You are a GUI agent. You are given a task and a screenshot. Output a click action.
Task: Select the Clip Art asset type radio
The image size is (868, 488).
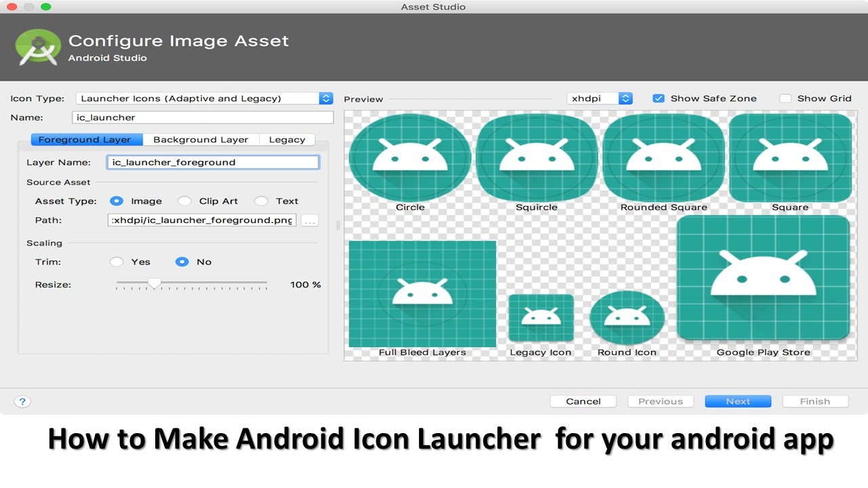click(184, 201)
